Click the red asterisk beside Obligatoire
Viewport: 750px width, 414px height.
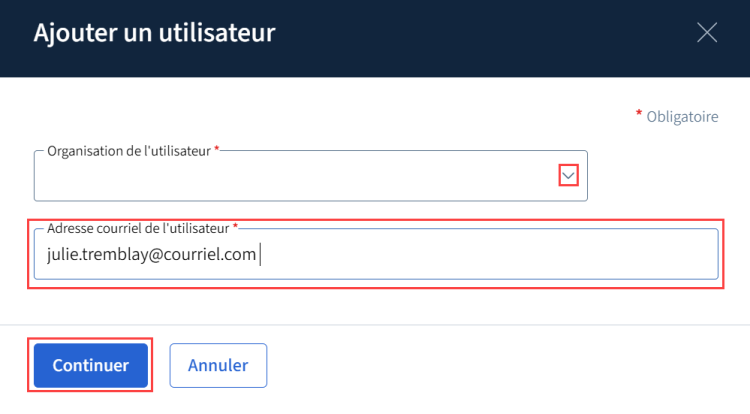(639, 116)
